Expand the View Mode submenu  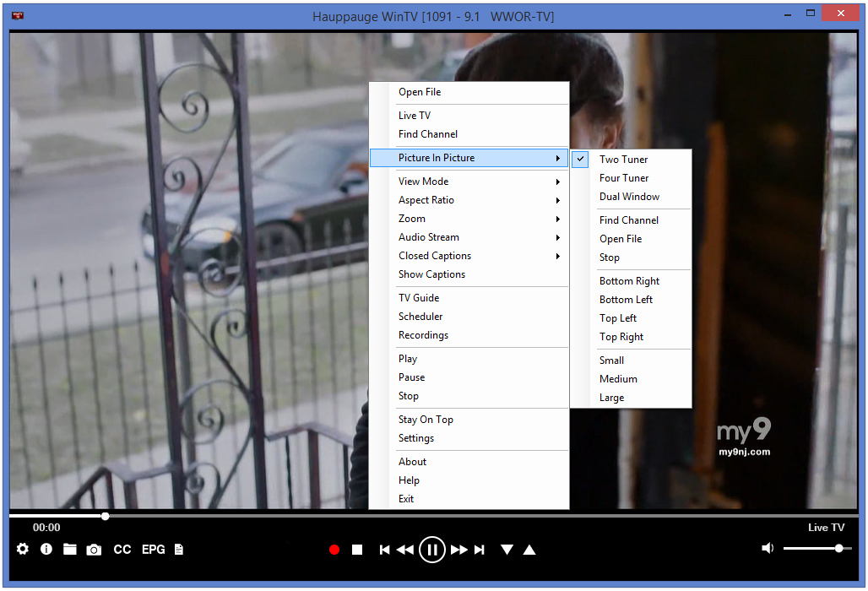[x=423, y=182]
